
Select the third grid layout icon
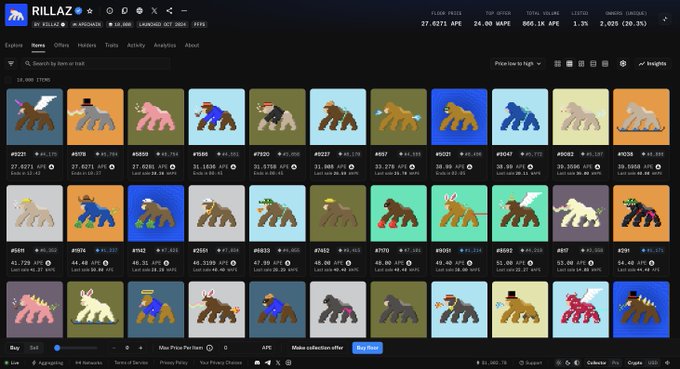[581, 64]
